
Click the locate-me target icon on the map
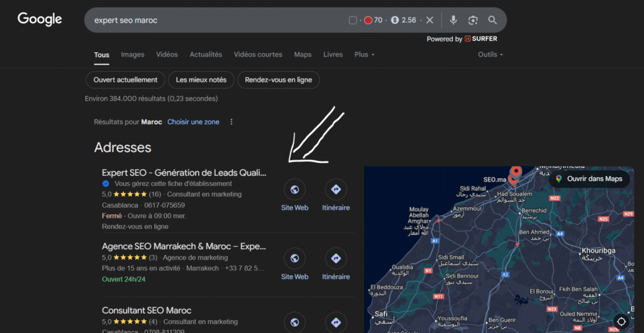pyautogui.click(x=621, y=321)
